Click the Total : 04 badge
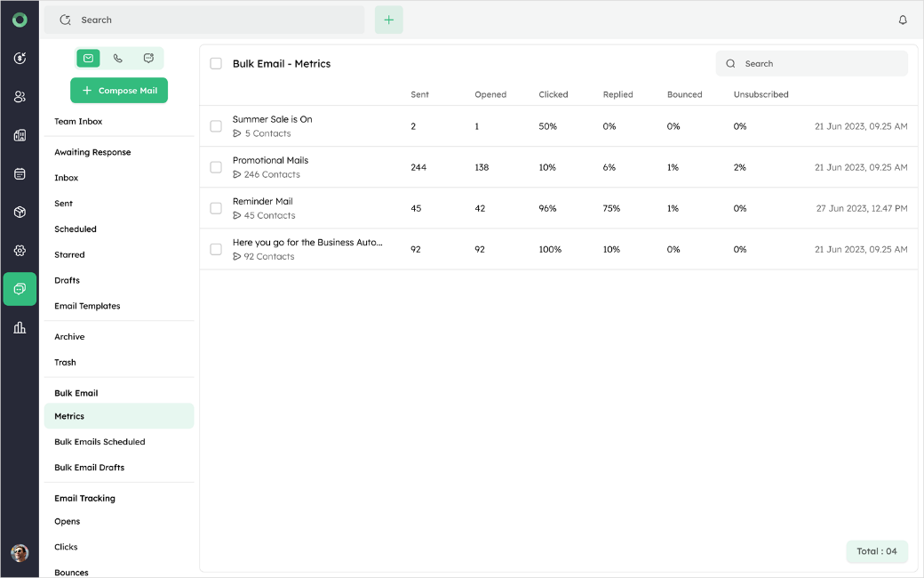This screenshot has height=578, width=924. click(877, 551)
